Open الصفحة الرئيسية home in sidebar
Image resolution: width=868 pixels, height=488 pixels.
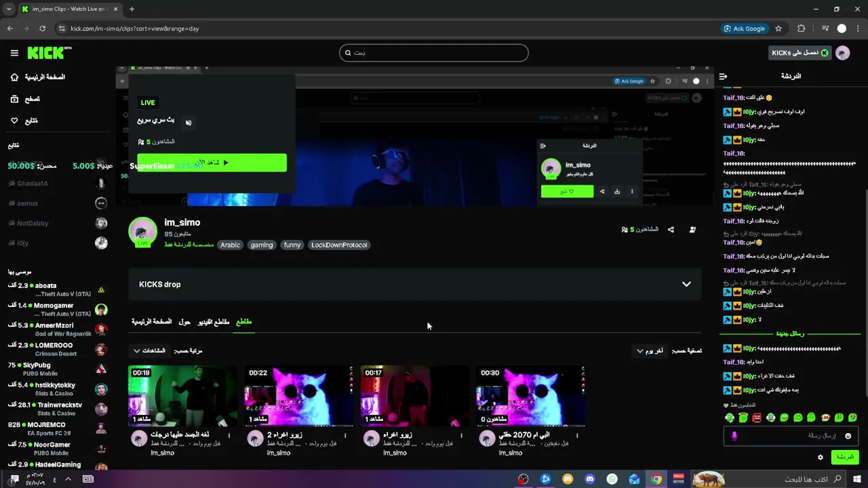point(39,77)
